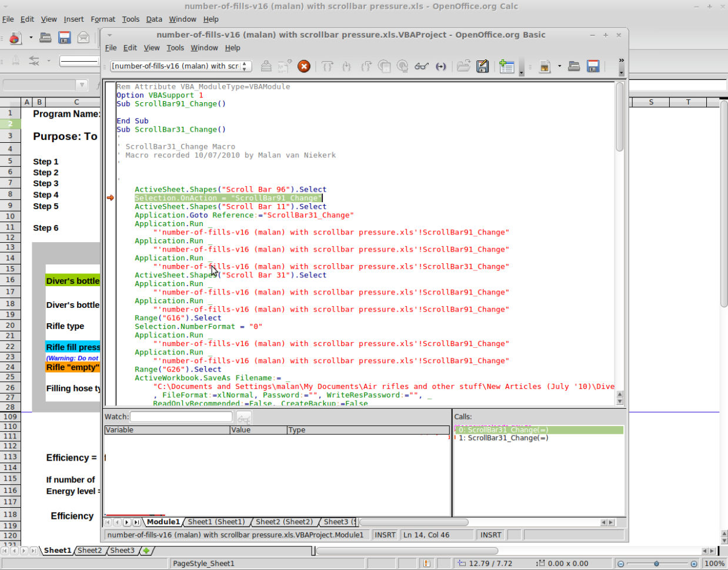Click the Save Source As icon
Viewport: 728px width, 570px height.
point(483,66)
